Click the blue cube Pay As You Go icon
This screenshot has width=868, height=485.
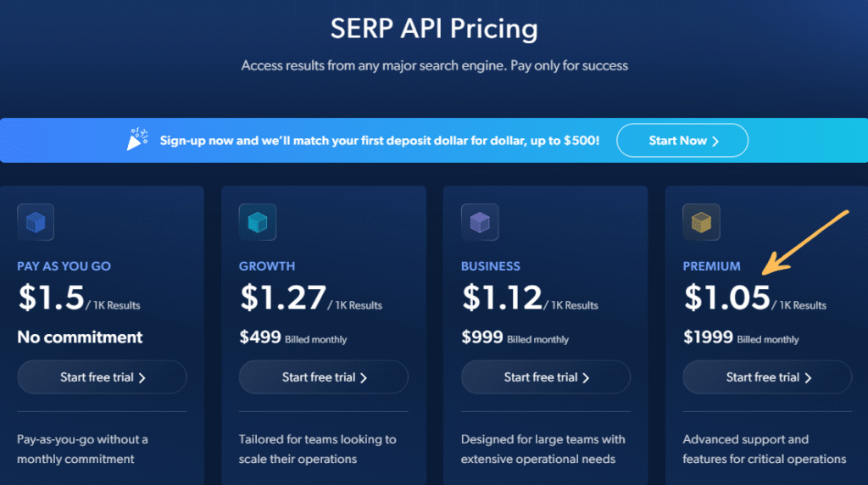(36, 222)
